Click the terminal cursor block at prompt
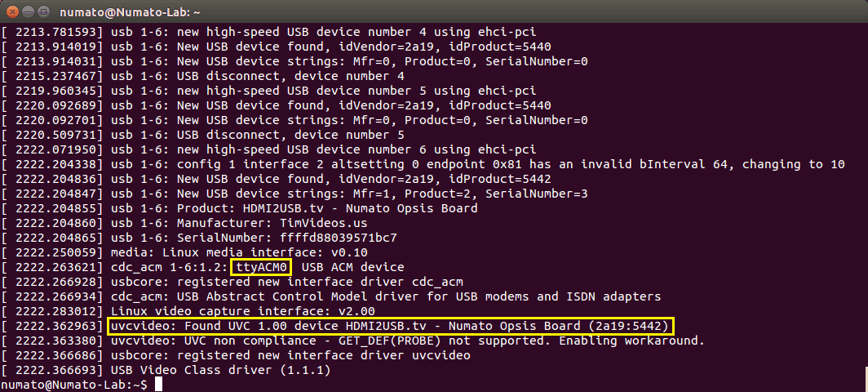The image size is (868, 392). 157,385
